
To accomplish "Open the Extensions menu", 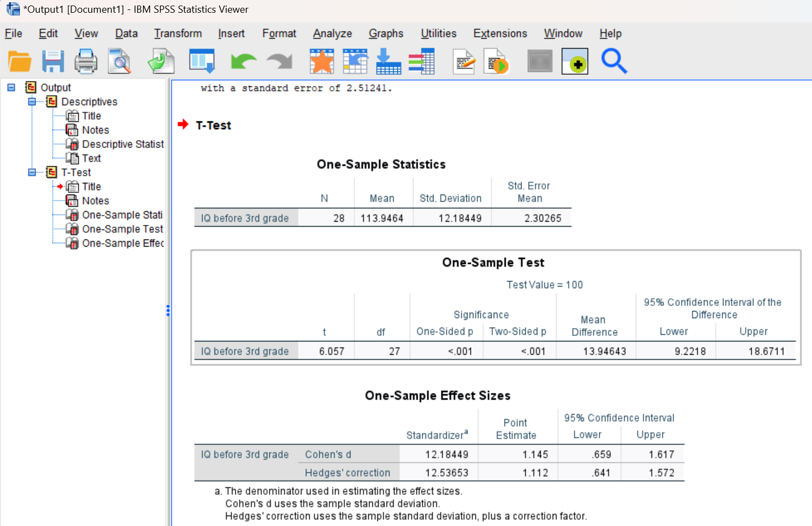I will (500, 33).
